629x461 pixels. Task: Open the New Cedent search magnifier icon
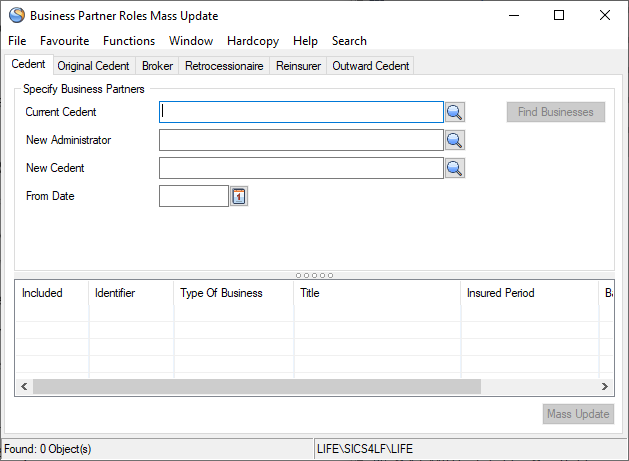tap(454, 168)
